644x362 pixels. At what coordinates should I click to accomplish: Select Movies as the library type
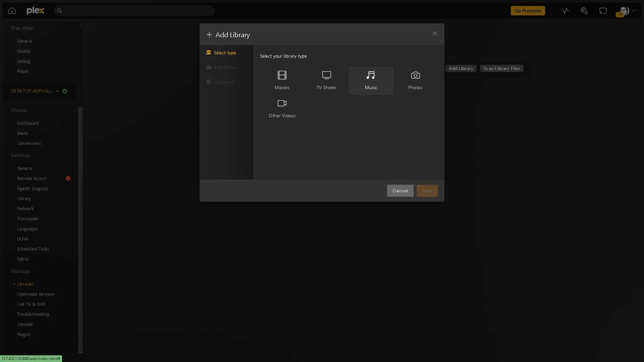[282, 80]
